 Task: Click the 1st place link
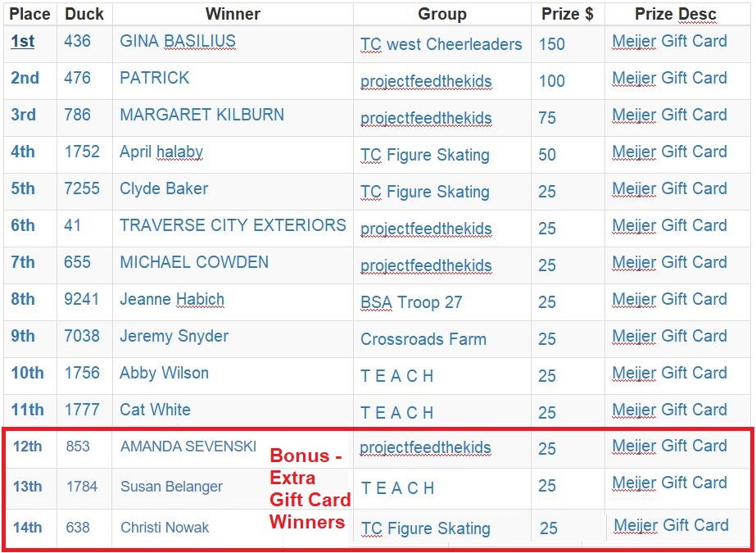click(x=23, y=42)
